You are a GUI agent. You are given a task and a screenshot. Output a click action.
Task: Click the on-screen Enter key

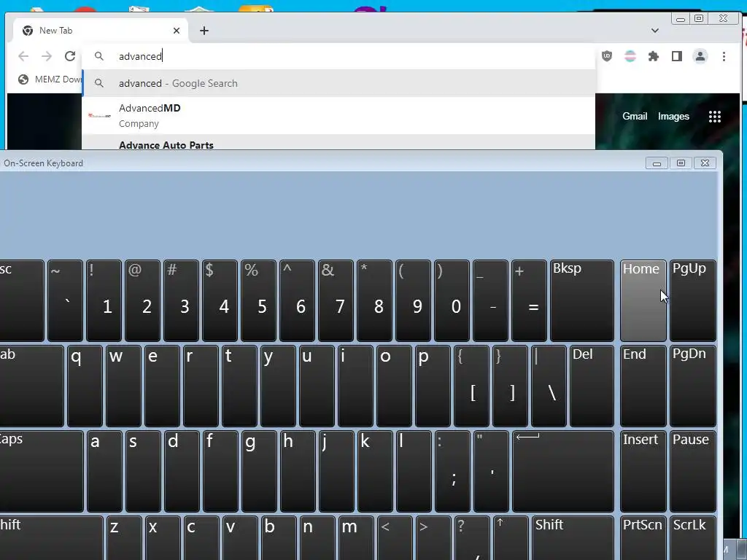563,472
